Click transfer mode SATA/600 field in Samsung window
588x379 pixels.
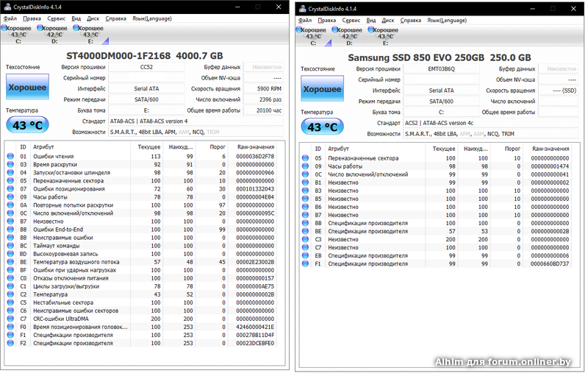pos(441,102)
